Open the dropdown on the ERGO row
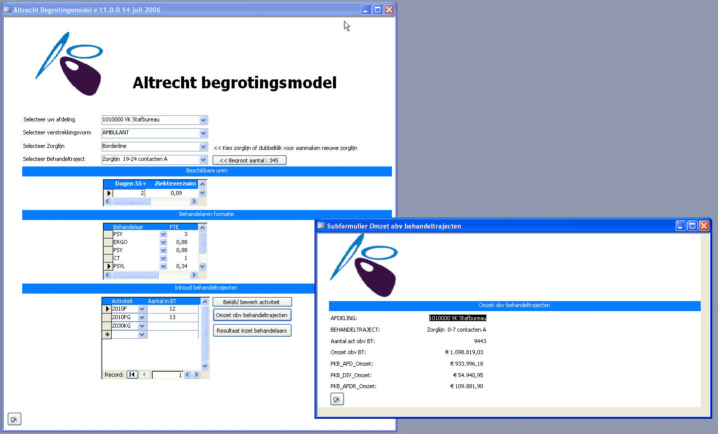The height and width of the screenshot is (434, 718). [x=163, y=242]
